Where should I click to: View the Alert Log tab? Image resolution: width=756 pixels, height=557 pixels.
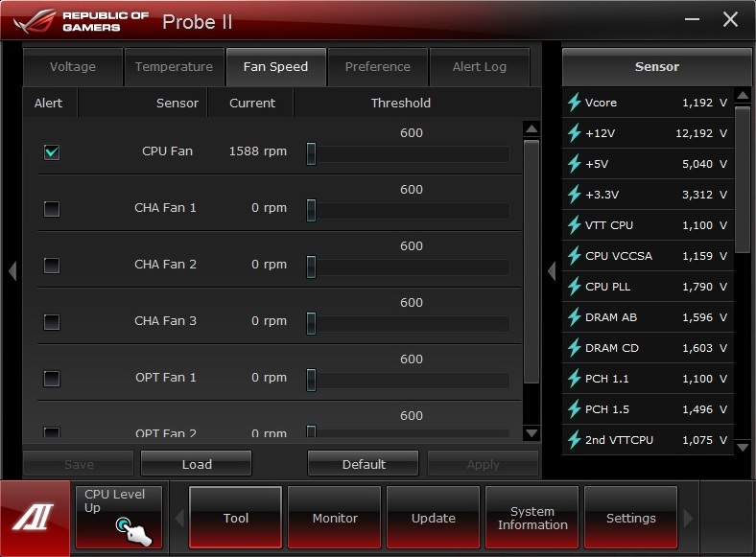pos(480,67)
